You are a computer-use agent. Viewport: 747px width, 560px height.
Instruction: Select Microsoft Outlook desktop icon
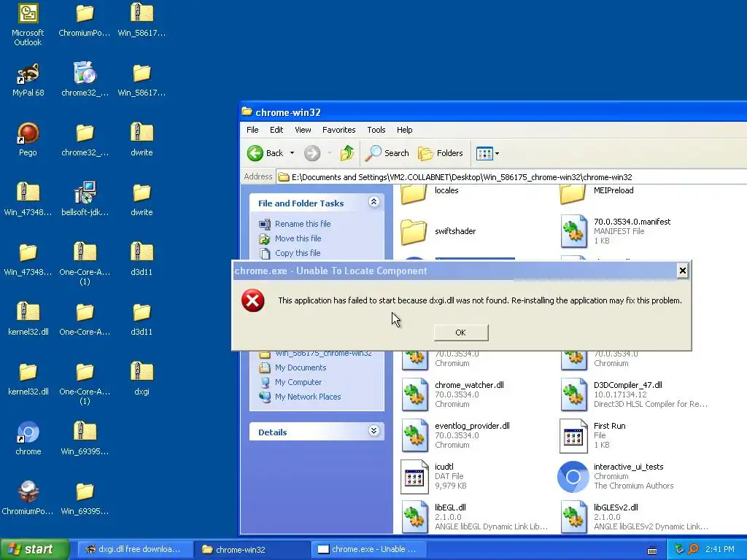point(28,25)
